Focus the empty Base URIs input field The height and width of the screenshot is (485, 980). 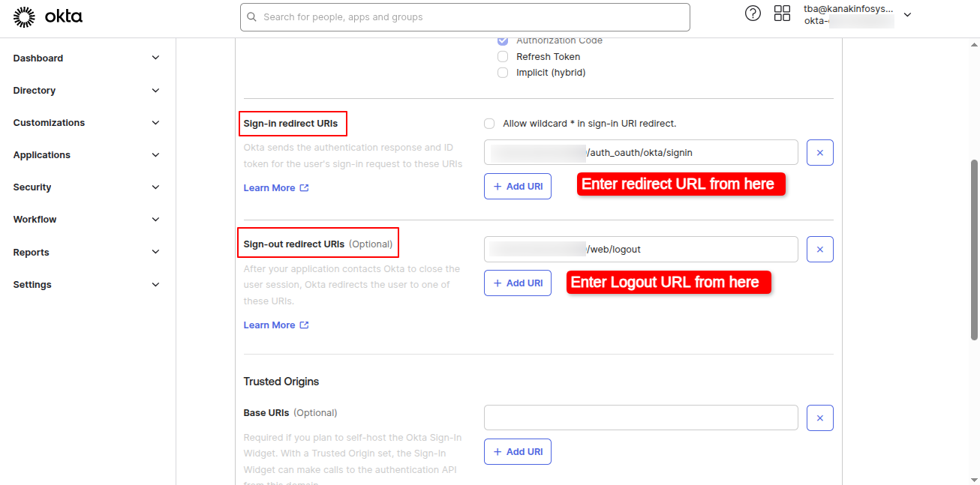641,418
